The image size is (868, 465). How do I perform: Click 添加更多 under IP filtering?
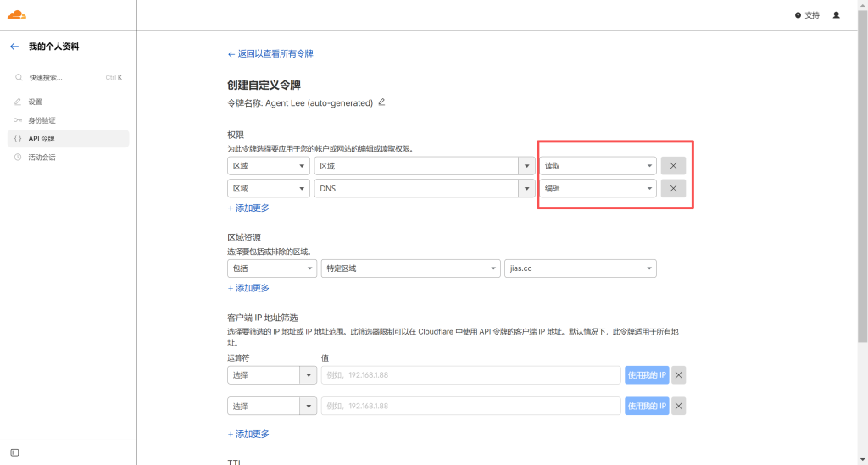tap(248, 434)
